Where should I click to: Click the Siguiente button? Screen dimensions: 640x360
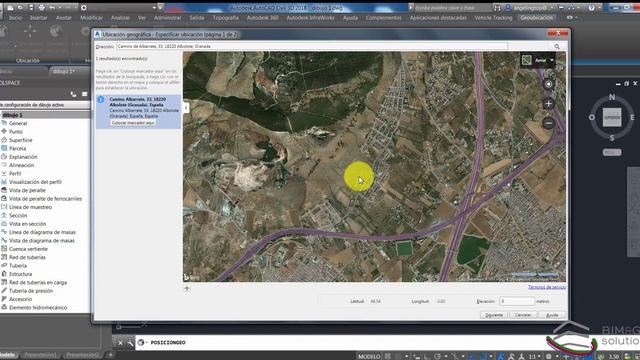(x=494, y=315)
